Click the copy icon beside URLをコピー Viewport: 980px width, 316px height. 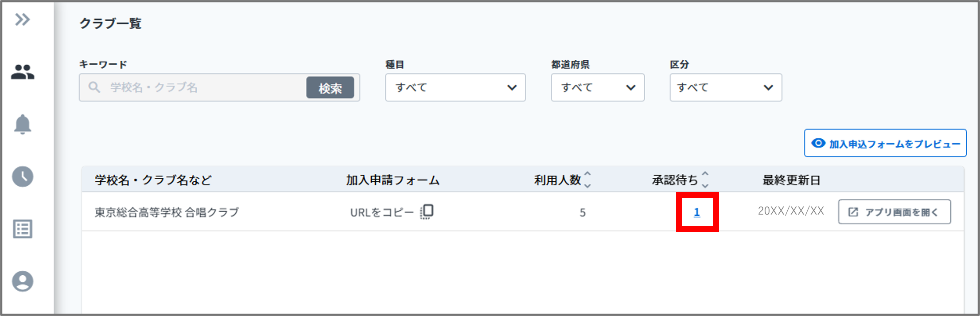pos(427,212)
